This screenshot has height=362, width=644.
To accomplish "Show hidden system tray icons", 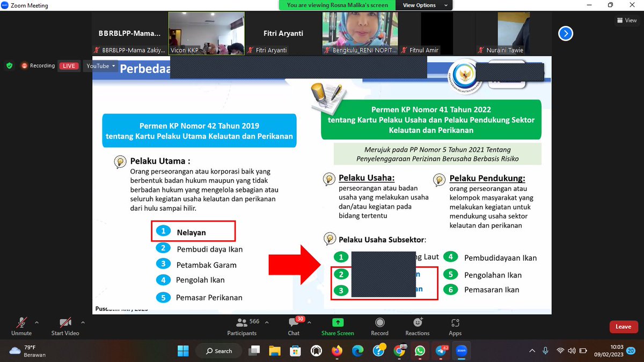I will coord(532,351).
